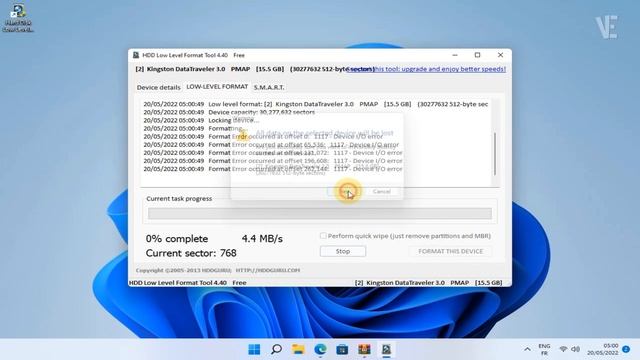Switch to the Device details tab

click(x=158, y=87)
